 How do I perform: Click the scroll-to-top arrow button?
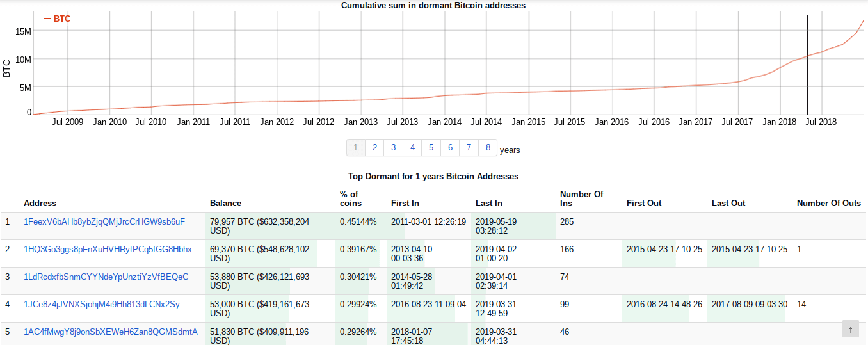coord(850,329)
